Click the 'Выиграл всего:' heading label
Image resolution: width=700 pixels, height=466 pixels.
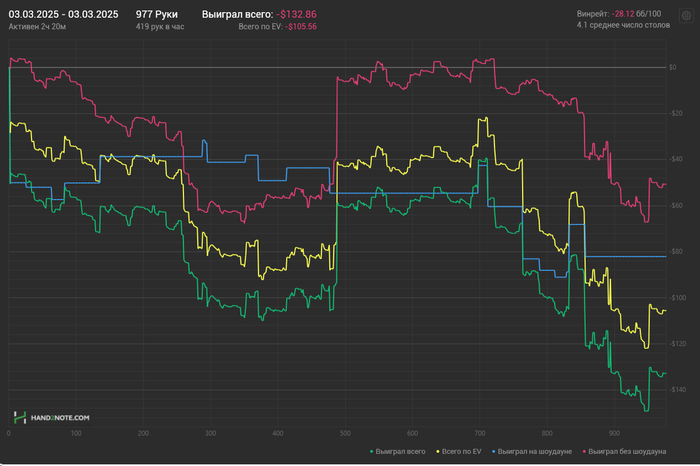coord(237,14)
